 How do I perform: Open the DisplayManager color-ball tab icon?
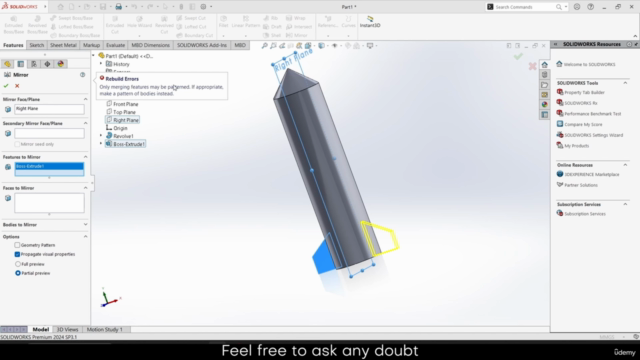click(60, 64)
